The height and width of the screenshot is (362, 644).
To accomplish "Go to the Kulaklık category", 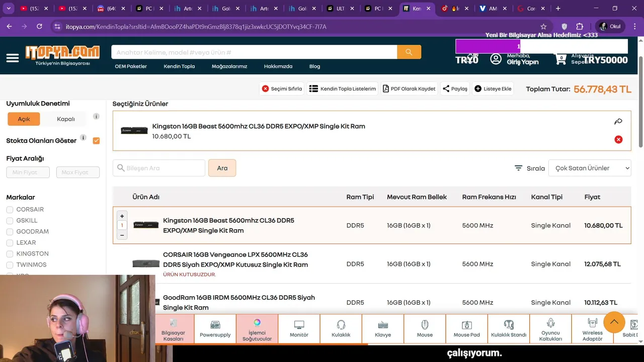I will 341,329.
